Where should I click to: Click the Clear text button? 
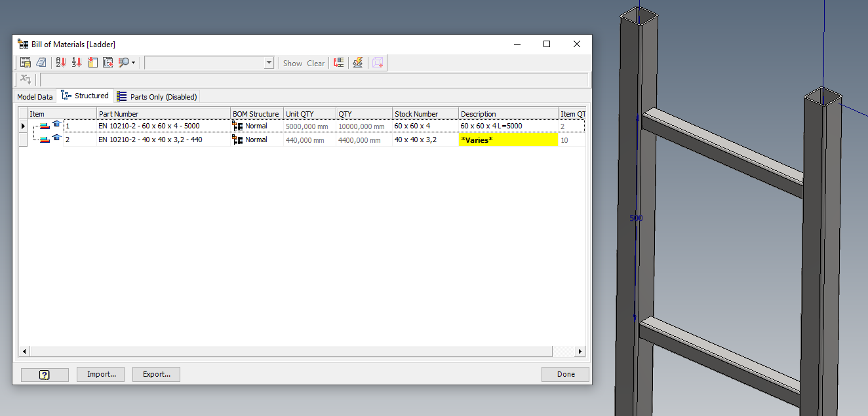(315, 63)
